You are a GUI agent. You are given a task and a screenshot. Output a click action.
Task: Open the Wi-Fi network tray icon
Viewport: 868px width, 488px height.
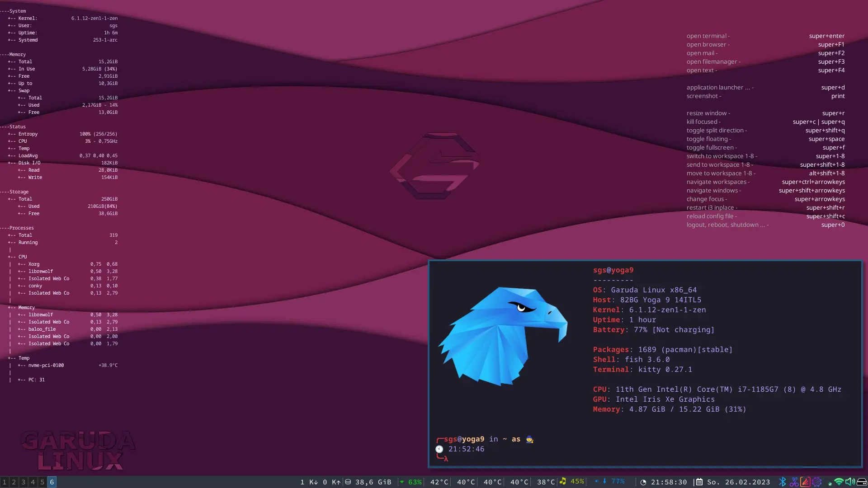(x=839, y=482)
